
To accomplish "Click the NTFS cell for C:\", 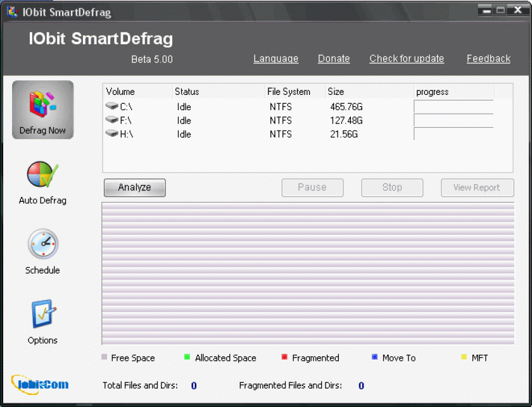I will [x=281, y=107].
